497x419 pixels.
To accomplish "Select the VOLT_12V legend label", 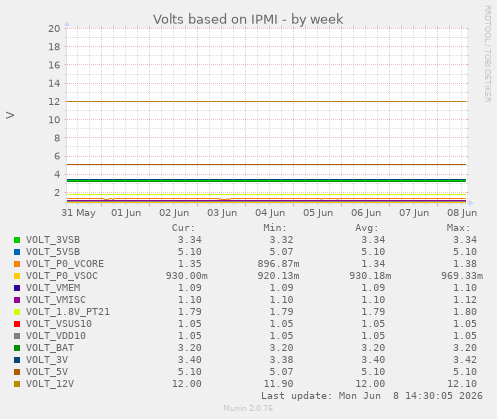I will pyautogui.click(x=50, y=384).
